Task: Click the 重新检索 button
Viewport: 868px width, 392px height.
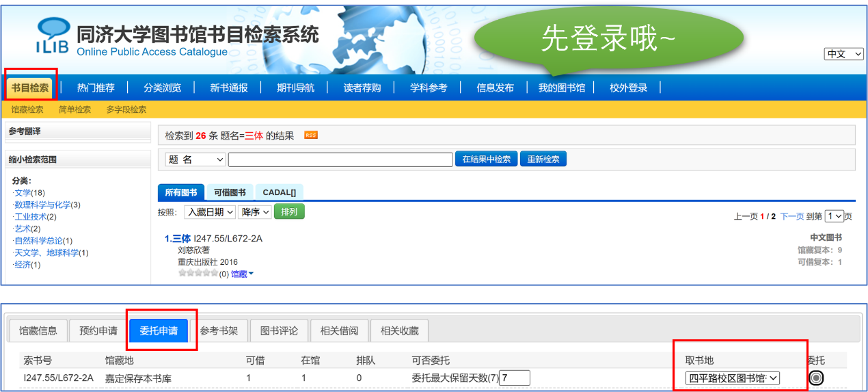Action: (x=543, y=159)
